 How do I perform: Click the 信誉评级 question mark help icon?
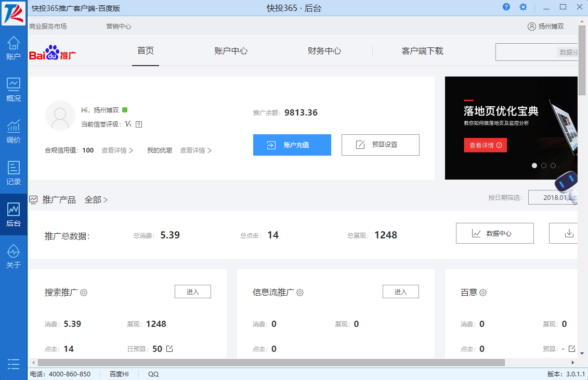[x=139, y=124]
